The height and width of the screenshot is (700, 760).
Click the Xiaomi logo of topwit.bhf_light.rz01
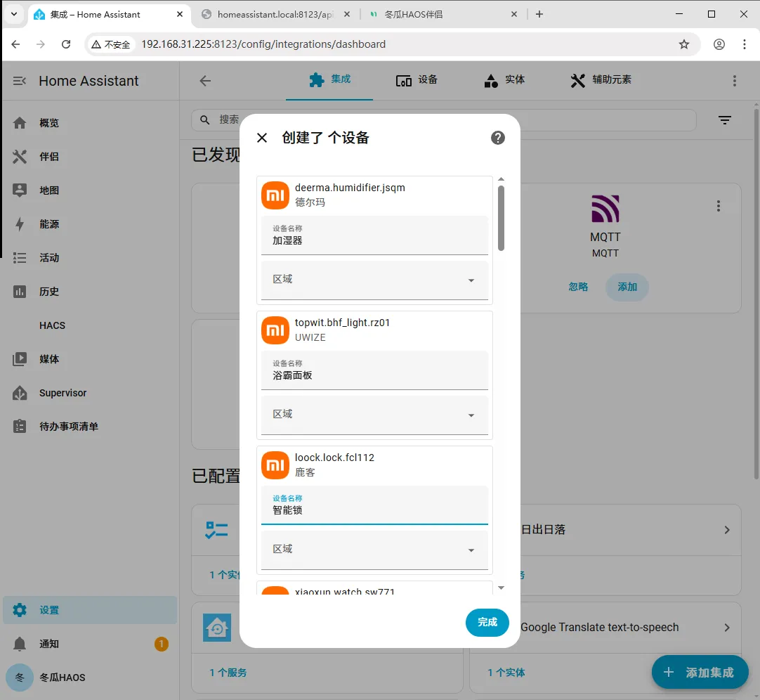[x=275, y=330]
